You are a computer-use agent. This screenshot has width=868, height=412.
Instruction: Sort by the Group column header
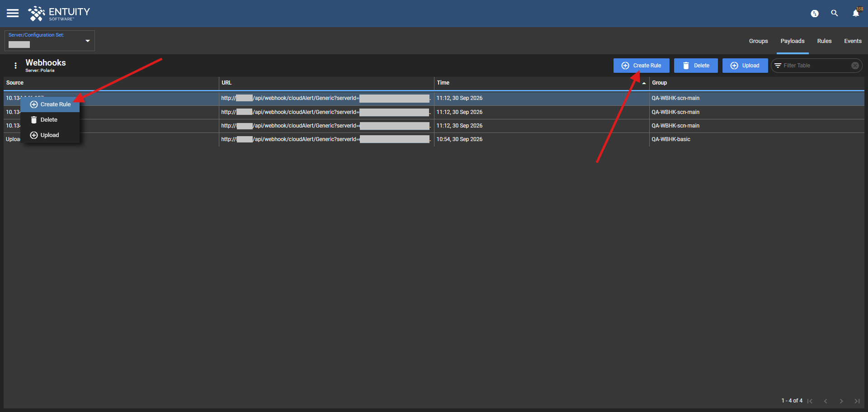[x=757, y=83]
